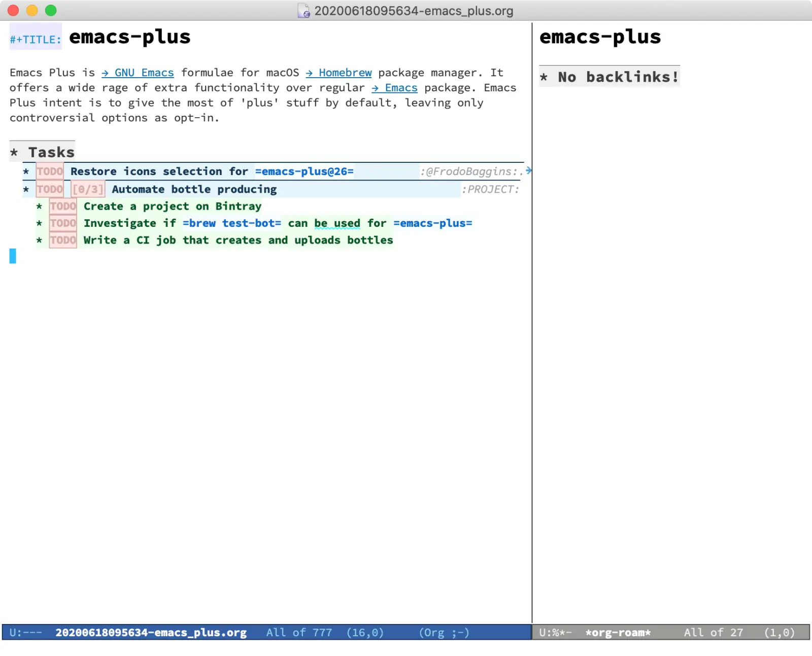Toggle TODO on Create a project on Bintray
This screenshot has width=812, height=656.
[63, 206]
